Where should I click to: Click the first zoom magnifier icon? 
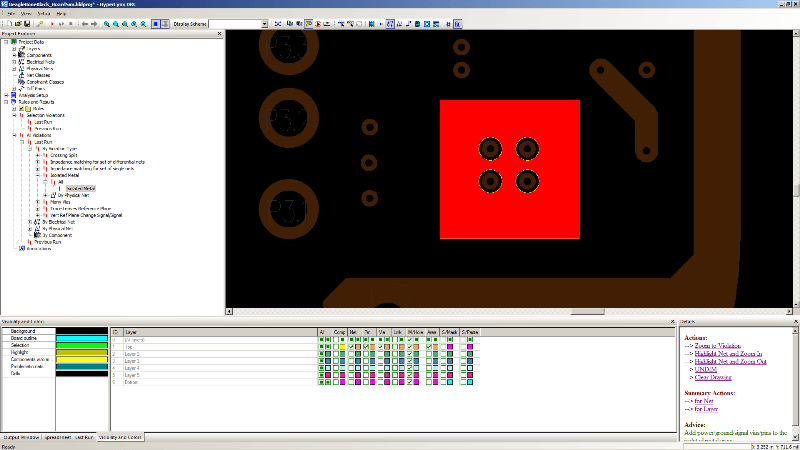(x=106, y=23)
